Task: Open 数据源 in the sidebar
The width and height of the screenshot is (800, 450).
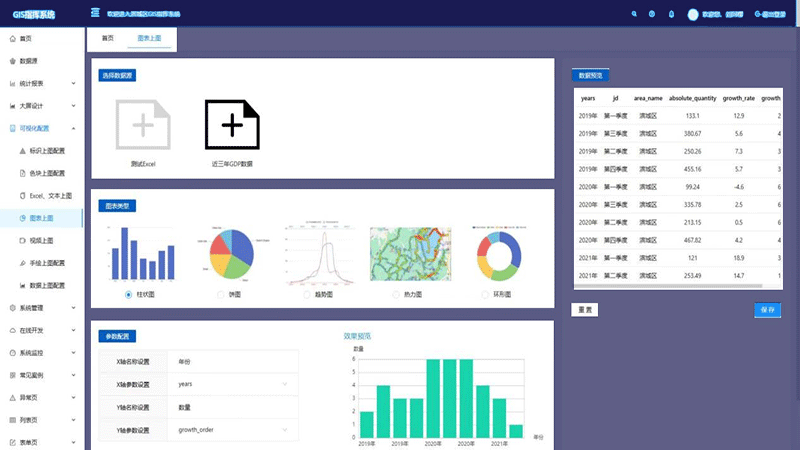Action: [x=28, y=60]
